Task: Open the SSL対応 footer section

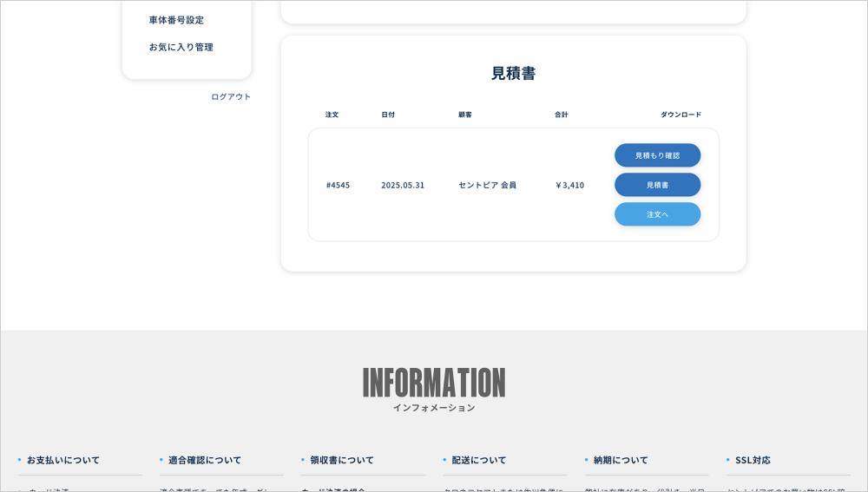Action: [753, 460]
